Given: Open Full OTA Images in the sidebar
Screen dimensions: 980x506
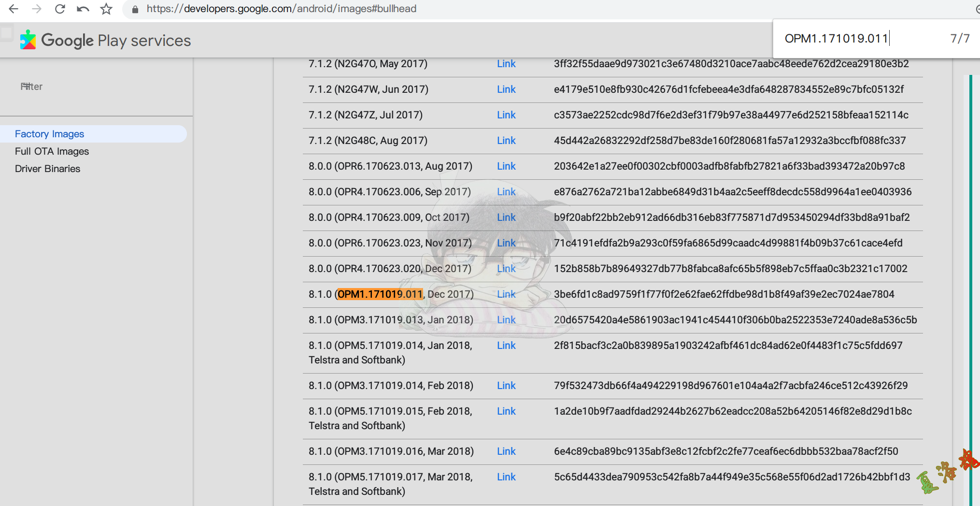Looking at the screenshot, I should click(x=52, y=151).
